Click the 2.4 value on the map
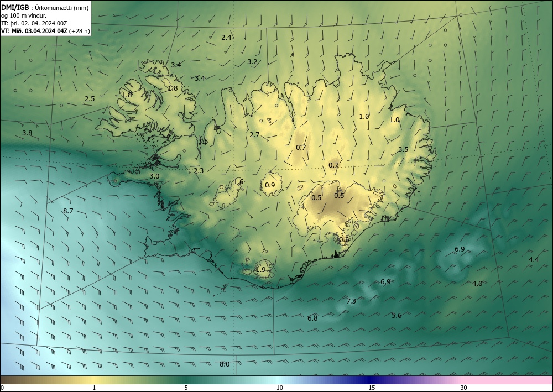 click(x=226, y=38)
